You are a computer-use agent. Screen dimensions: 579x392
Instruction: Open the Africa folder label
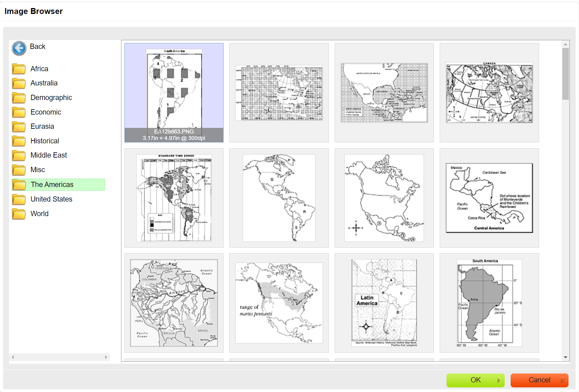(x=39, y=69)
